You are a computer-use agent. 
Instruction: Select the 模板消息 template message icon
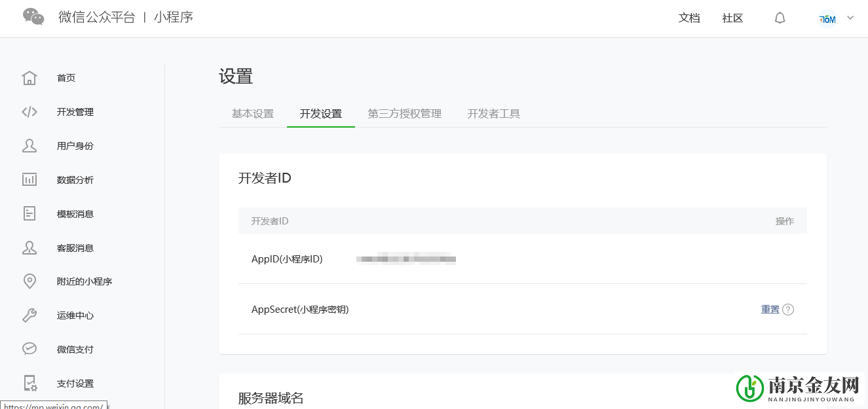tap(29, 213)
